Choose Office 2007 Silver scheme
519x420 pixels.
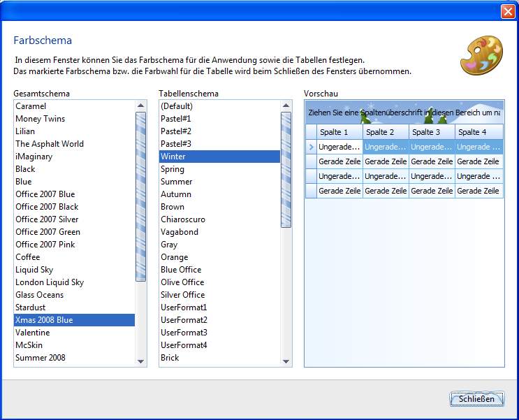tap(75, 219)
